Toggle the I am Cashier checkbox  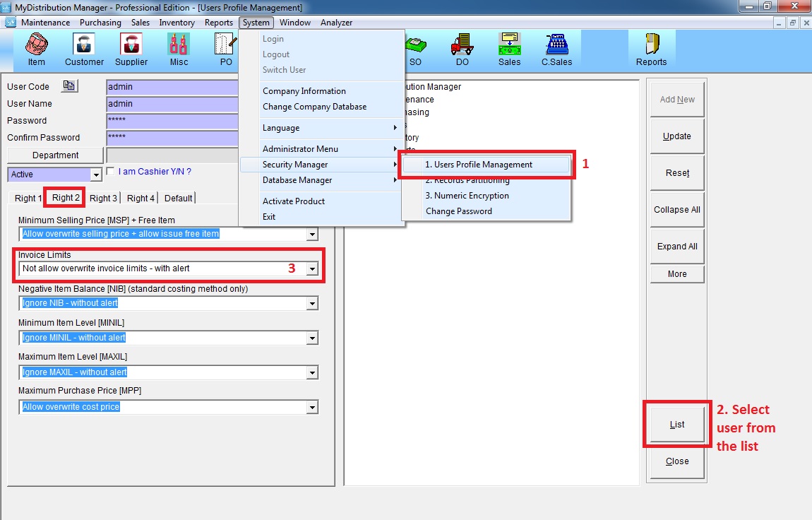110,171
